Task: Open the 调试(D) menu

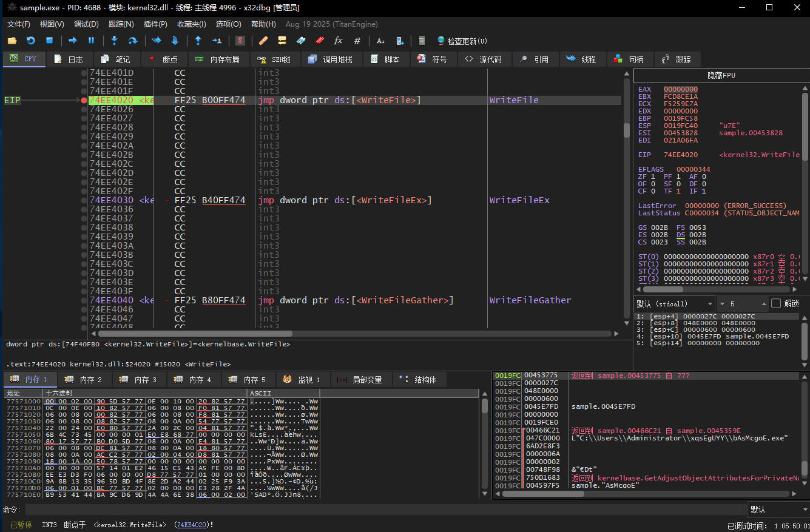Action: [x=86, y=24]
